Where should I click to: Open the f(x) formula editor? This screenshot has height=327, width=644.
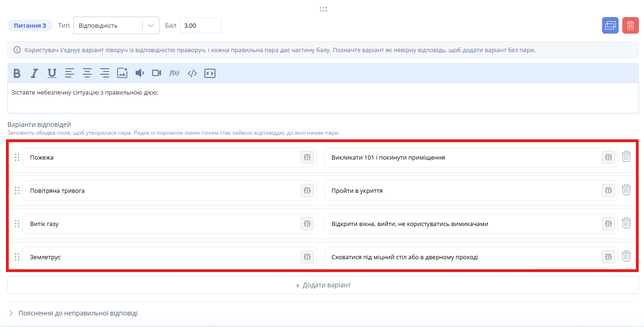pos(174,73)
